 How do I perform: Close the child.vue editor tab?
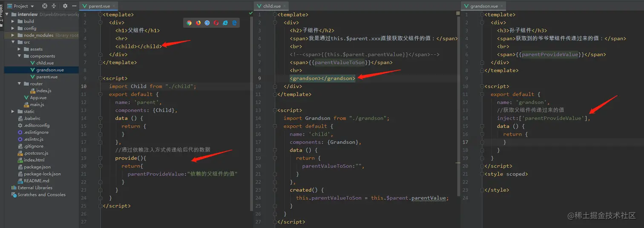(285, 6)
